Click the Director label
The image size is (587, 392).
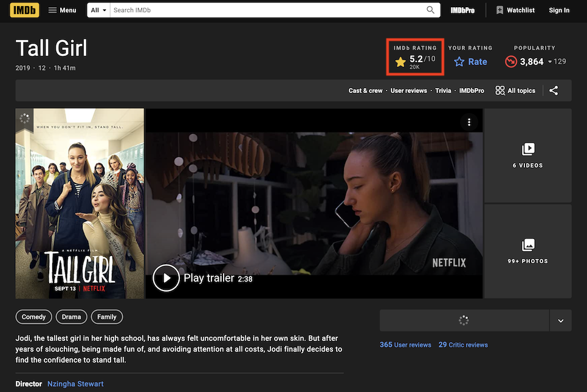pos(29,383)
